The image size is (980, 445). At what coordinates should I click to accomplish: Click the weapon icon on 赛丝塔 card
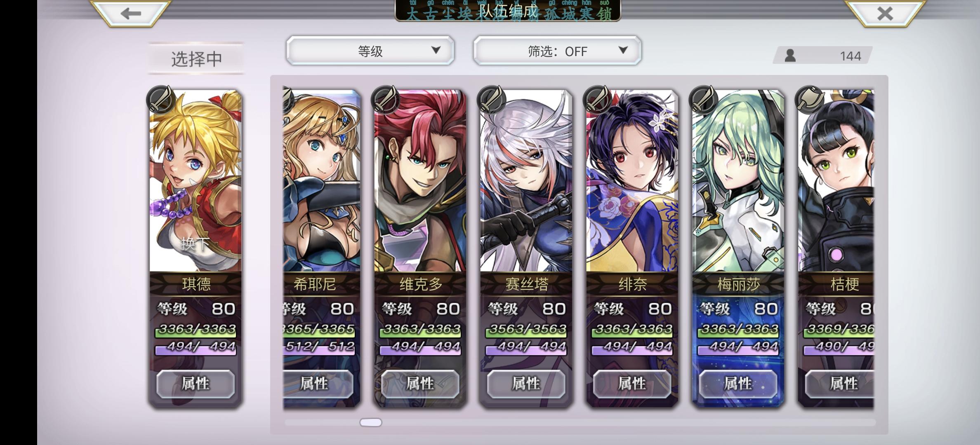[x=491, y=100]
